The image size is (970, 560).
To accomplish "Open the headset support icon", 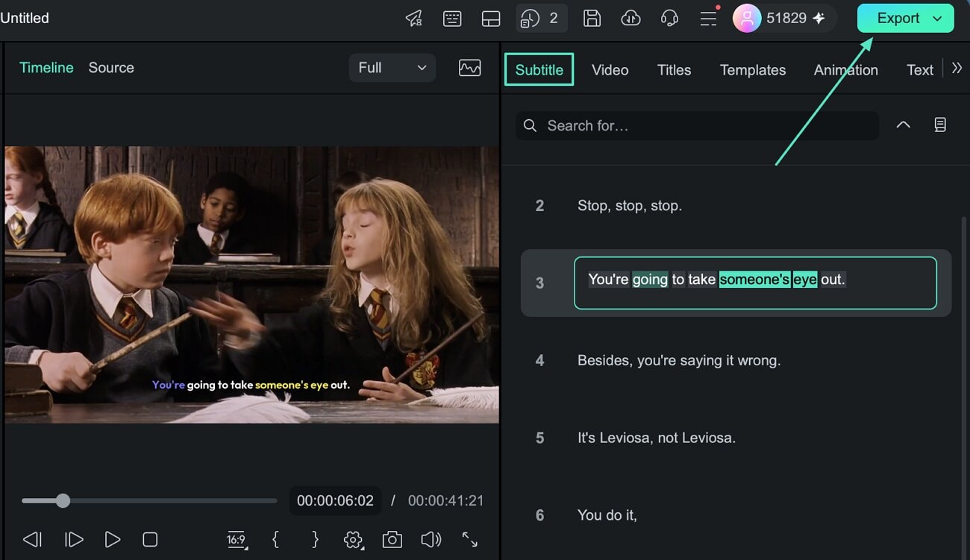I will (669, 19).
